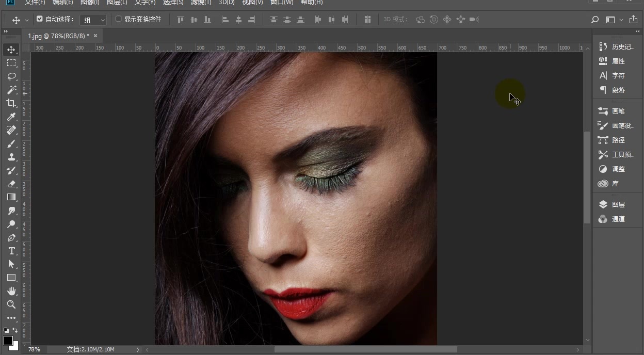The height and width of the screenshot is (355, 644).
Task: Select the Horizontal Type tool
Action: coord(11,251)
